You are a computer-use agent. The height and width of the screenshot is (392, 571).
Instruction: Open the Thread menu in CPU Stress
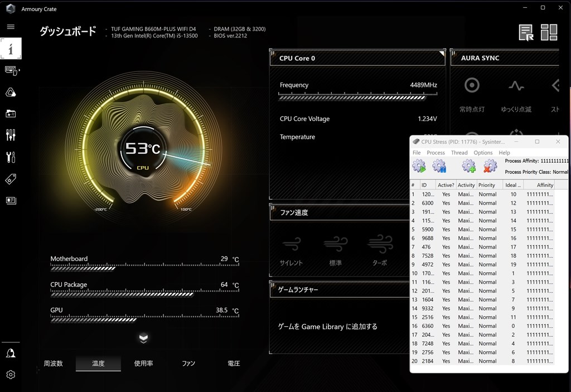point(458,152)
